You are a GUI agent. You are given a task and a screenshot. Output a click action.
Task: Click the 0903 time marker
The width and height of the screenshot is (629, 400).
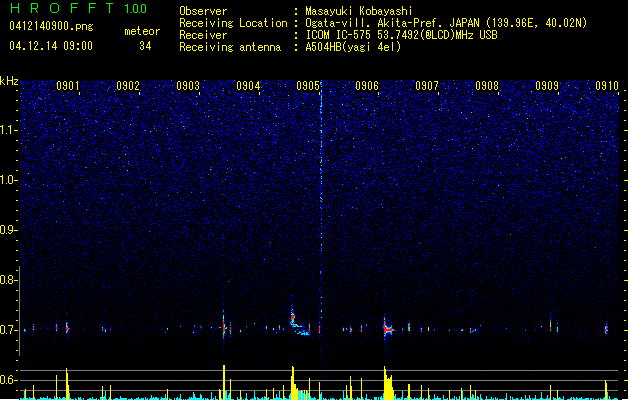(188, 86)
